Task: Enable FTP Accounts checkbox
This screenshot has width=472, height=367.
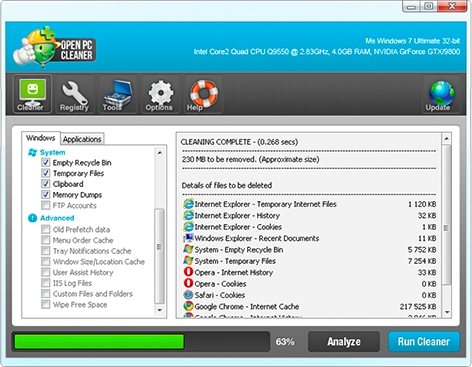Action: coord(45,205)
